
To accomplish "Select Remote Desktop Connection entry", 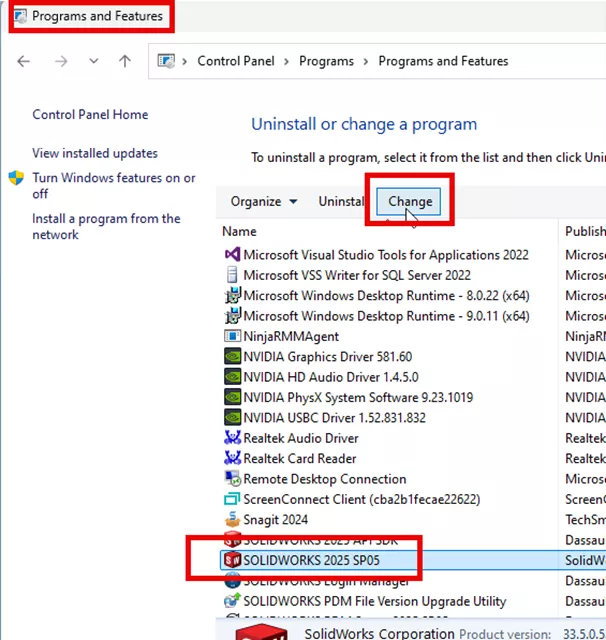I will pos(325,480).
